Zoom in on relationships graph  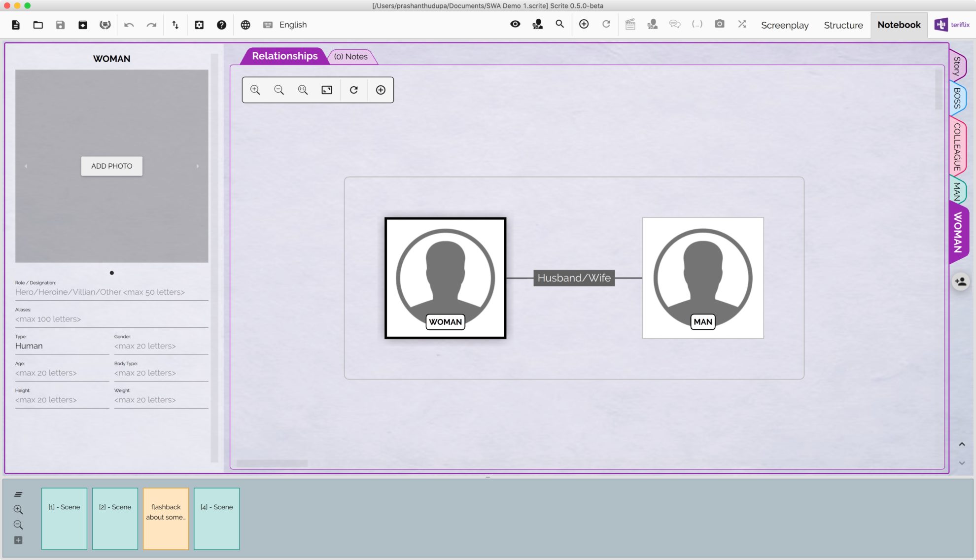click(255, 90)
